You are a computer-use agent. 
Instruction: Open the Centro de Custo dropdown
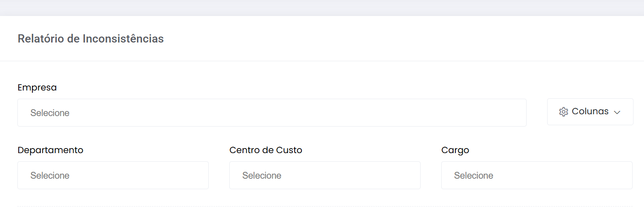tap(325, 175)
